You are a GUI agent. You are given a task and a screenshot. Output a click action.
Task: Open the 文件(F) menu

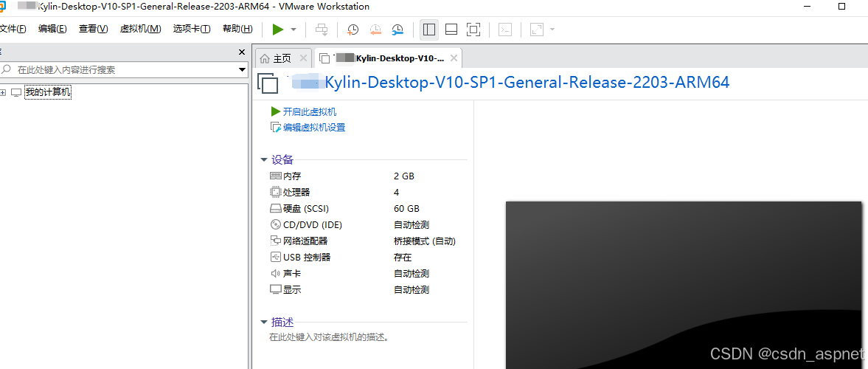pos(13,30)
